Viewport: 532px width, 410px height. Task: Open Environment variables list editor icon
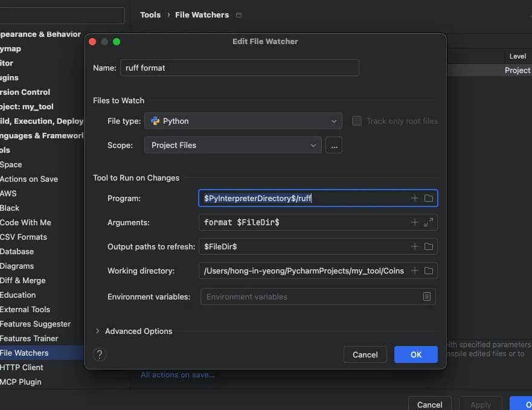[x=427, y=296]
